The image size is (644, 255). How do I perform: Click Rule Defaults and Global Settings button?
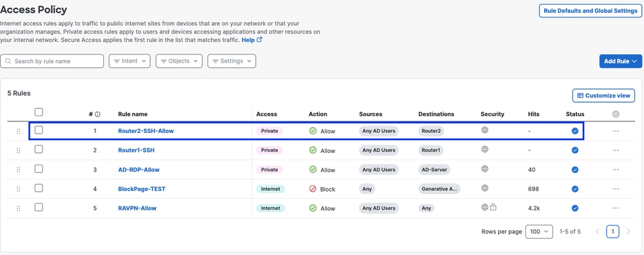(590, 11)
